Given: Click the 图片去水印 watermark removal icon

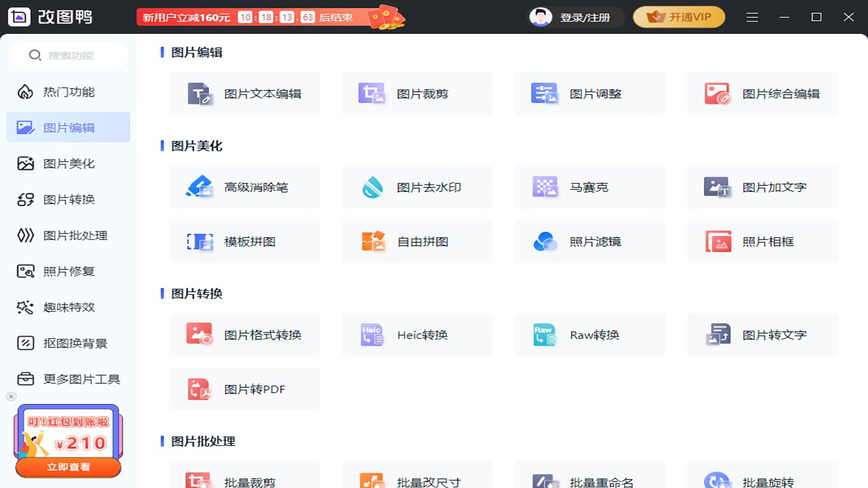Looking at the screenshot, I should pos(372,187).
